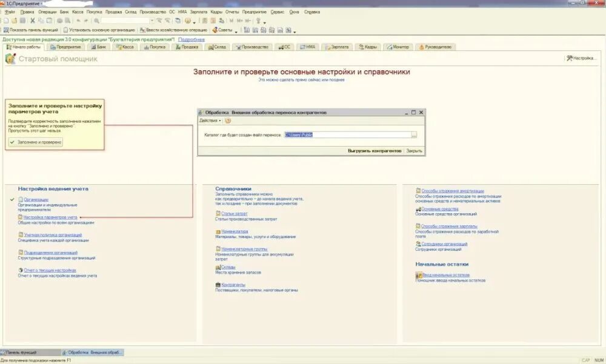Open the Организации link
Screen dimensions: 606x364
(x=36, y=200)
